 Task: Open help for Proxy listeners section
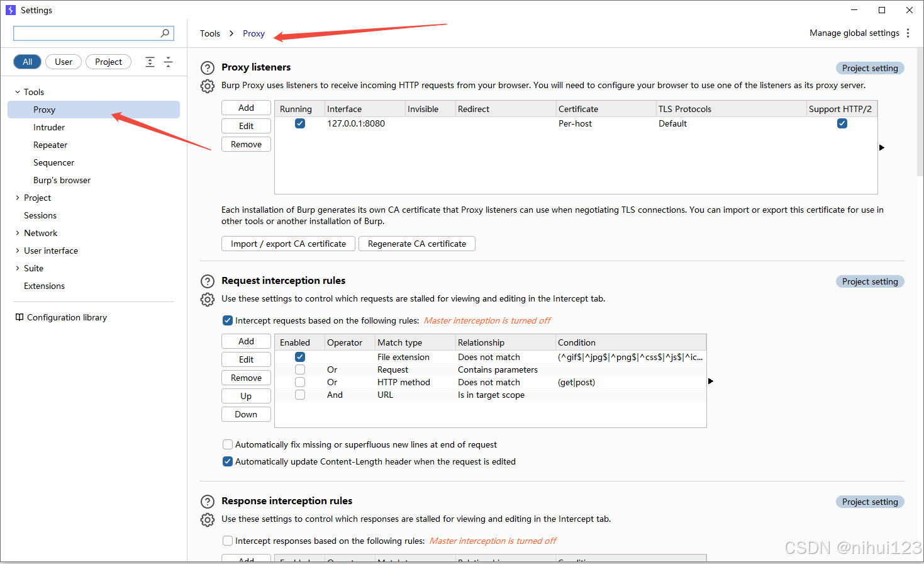click(208, 68)
